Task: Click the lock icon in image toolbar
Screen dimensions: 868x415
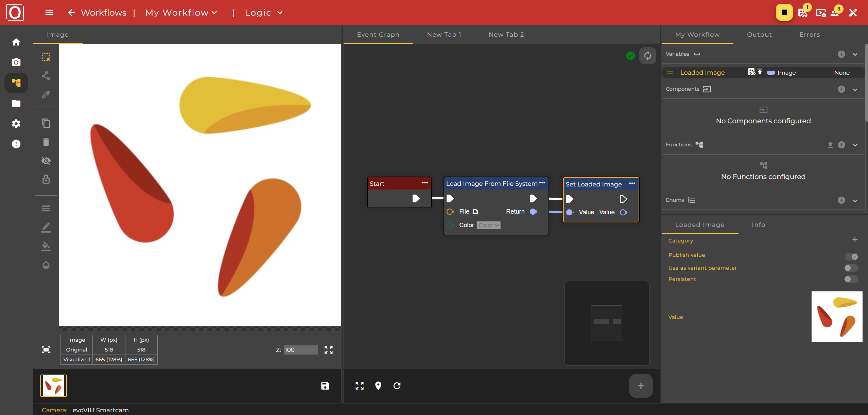Action: (x=46, y=179)
